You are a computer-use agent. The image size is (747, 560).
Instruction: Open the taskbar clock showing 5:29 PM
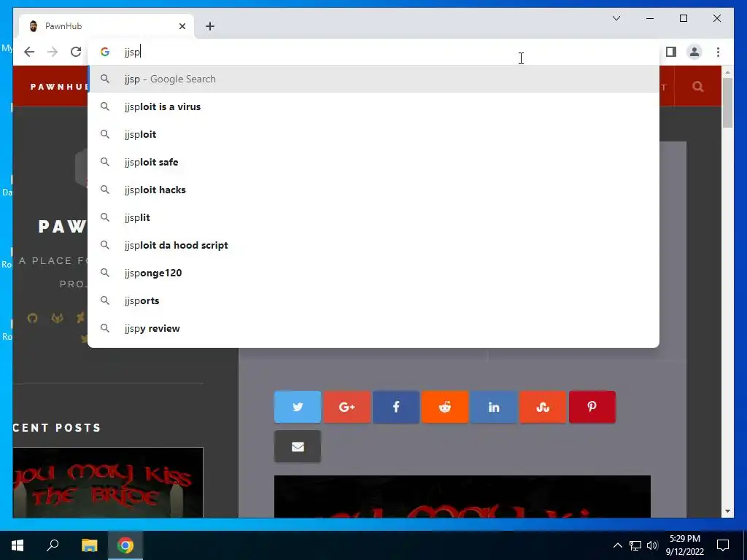tap(685, 545)
